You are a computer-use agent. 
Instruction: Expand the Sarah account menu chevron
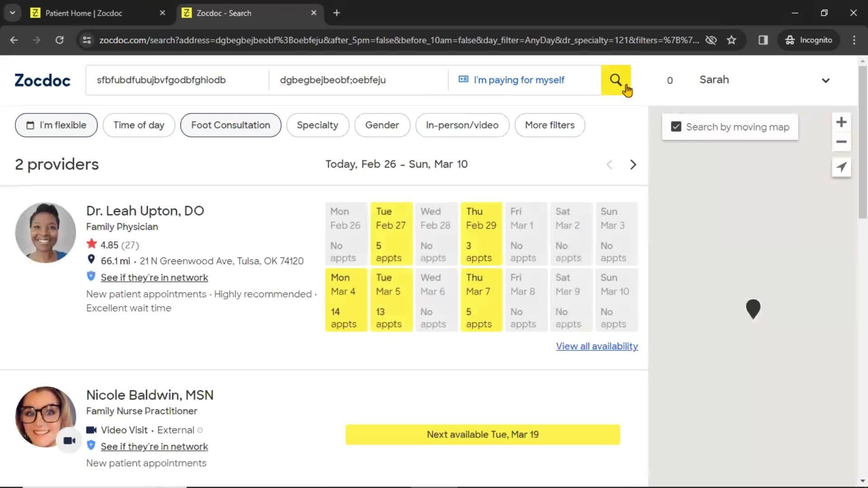tap(826, 80)
